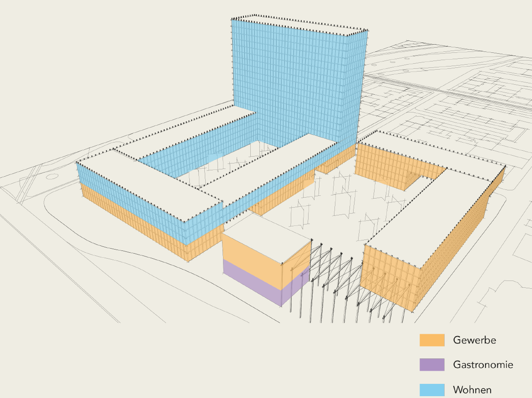
Task: Click the 'Gastronomie' legend label
Action: click(483, 365)
